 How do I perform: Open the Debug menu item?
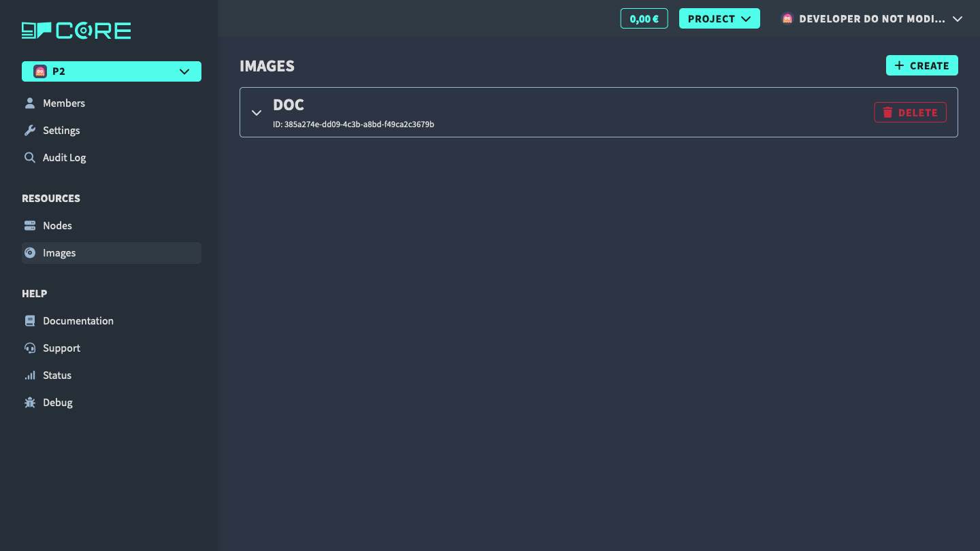click(x=112, y=403)
